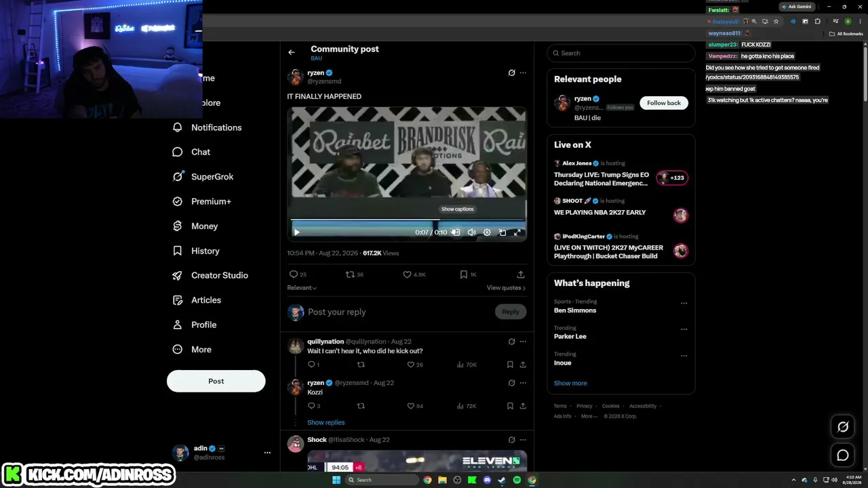Bookmark this page with star icon
The height and width of the screenshot is (488, 868).
click(776, 21)
